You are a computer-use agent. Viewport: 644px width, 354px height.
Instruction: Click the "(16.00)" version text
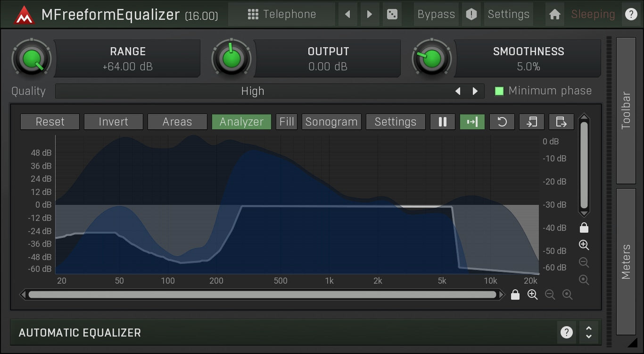pyautogui.click(x=201, y=16)
